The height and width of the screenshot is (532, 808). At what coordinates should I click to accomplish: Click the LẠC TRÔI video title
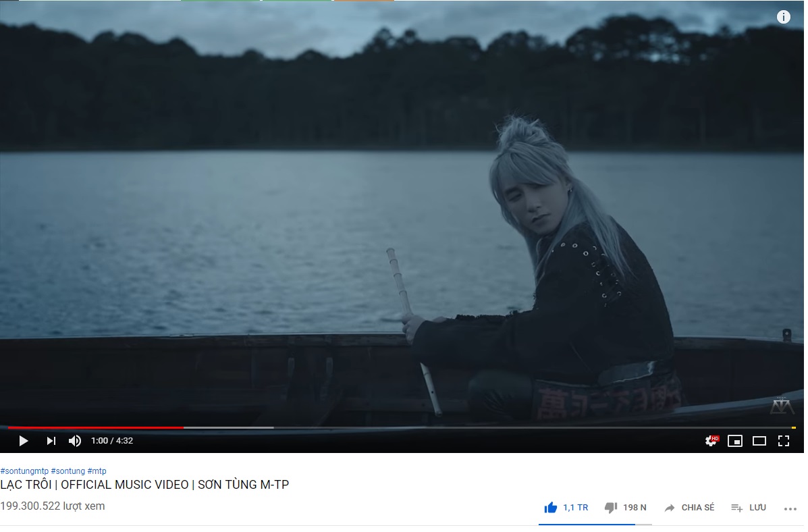coord(145,485)
